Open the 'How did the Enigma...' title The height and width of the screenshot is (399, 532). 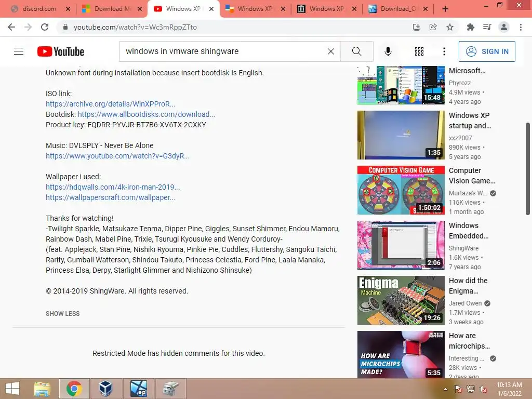tap(468, 286)
